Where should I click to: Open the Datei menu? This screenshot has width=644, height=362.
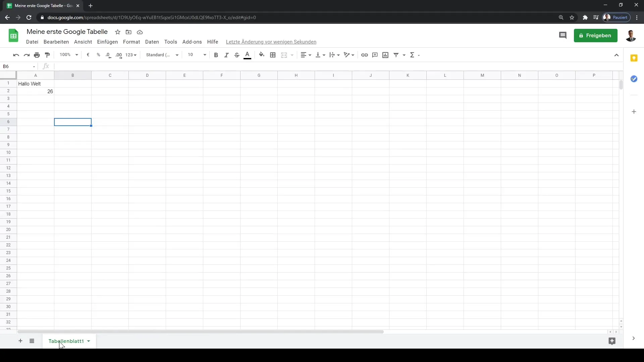[x=32, y=42]
